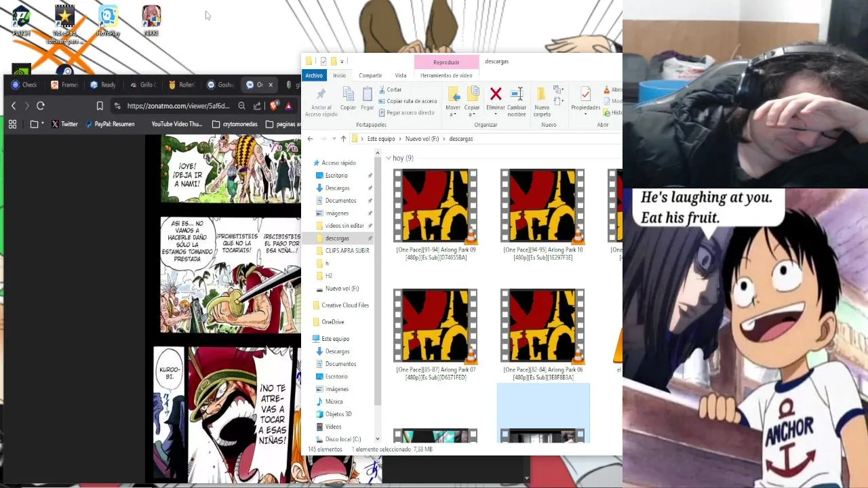Open the first desktop shortcut, left of VideoPad

(21, 22)
